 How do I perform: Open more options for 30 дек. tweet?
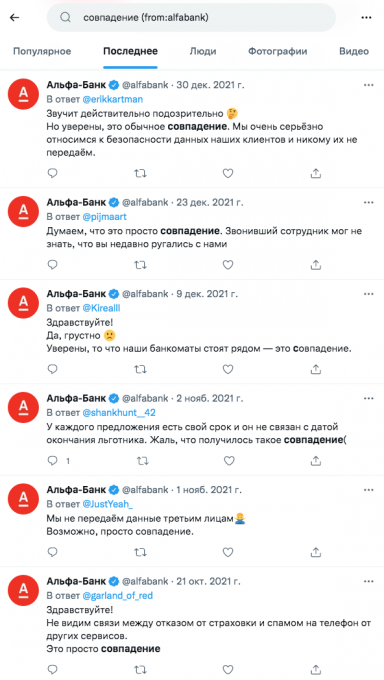[x=368, y=85]
